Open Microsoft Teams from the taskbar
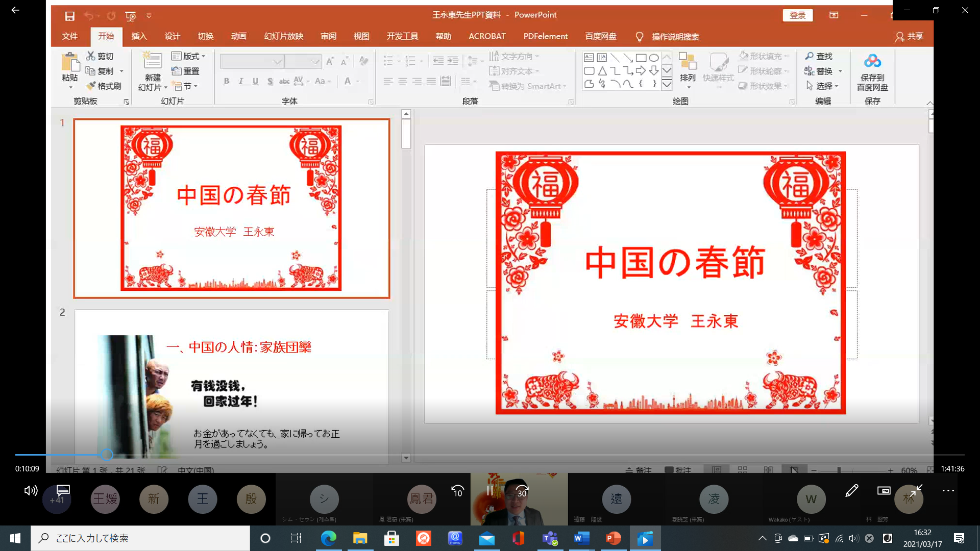980x551 pixels. pos(550,538)
